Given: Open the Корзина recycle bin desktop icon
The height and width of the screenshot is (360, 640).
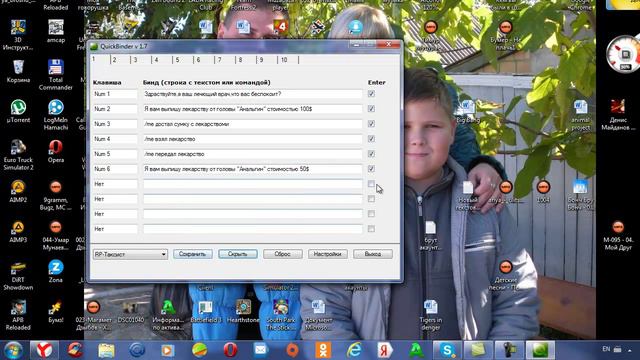Looking at the screenshot, I should coord(18,71).
